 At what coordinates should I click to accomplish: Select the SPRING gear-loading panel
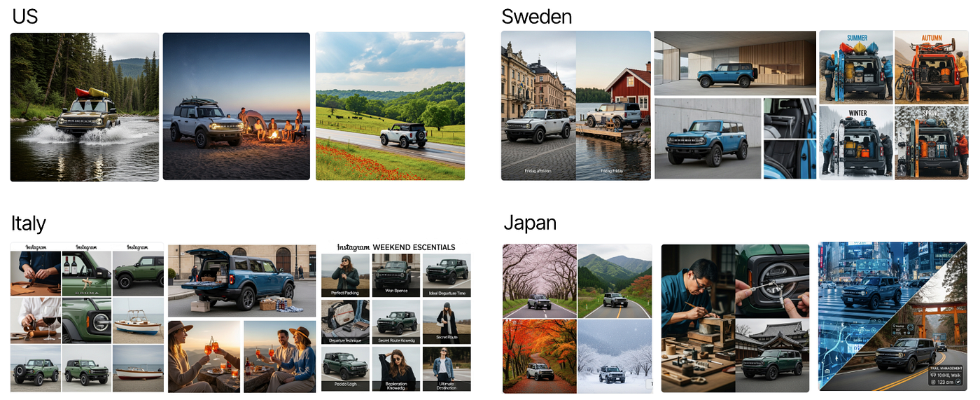point(931,143)
